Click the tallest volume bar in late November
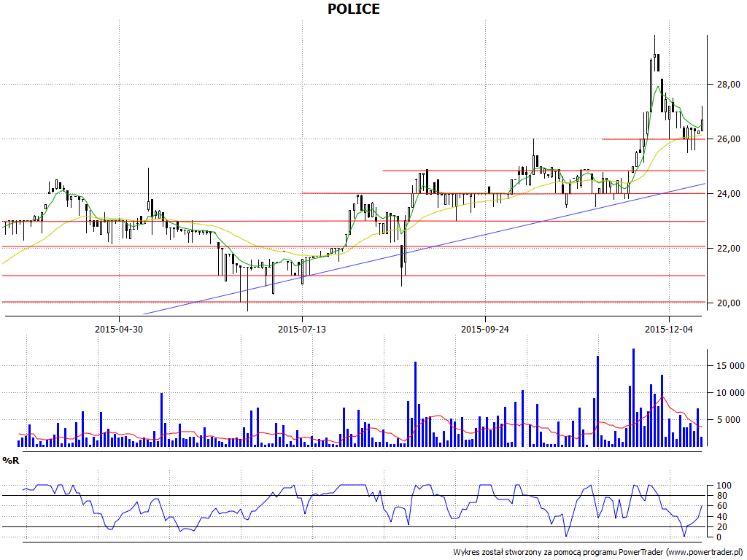The height and width of the screenshot is (560, 747). [634, 397]
